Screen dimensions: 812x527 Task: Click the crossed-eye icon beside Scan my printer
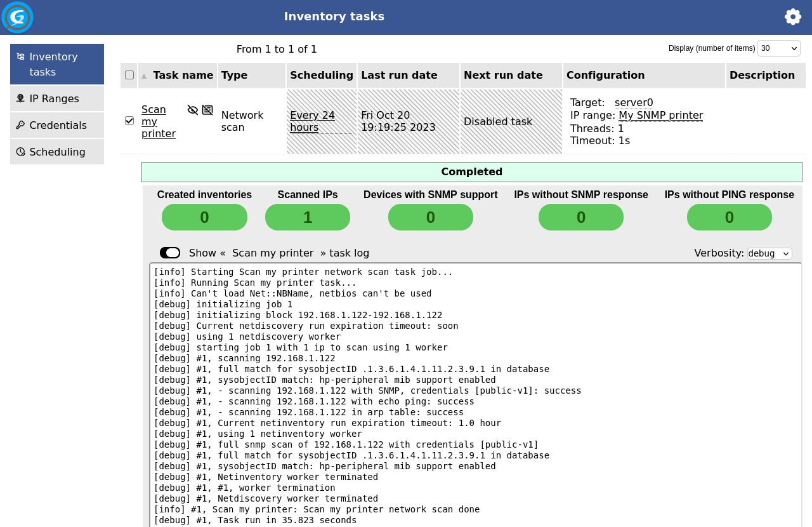[x=193, y=110]
